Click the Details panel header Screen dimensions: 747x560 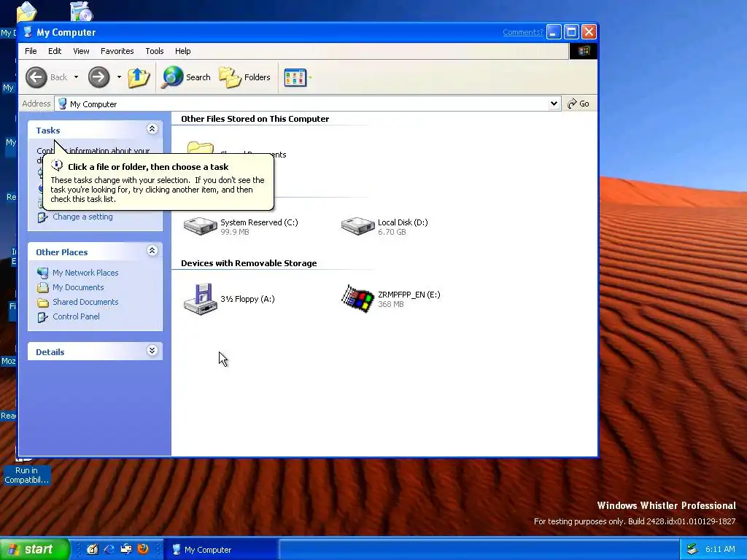pyautogui.click(x=96, y=351)
